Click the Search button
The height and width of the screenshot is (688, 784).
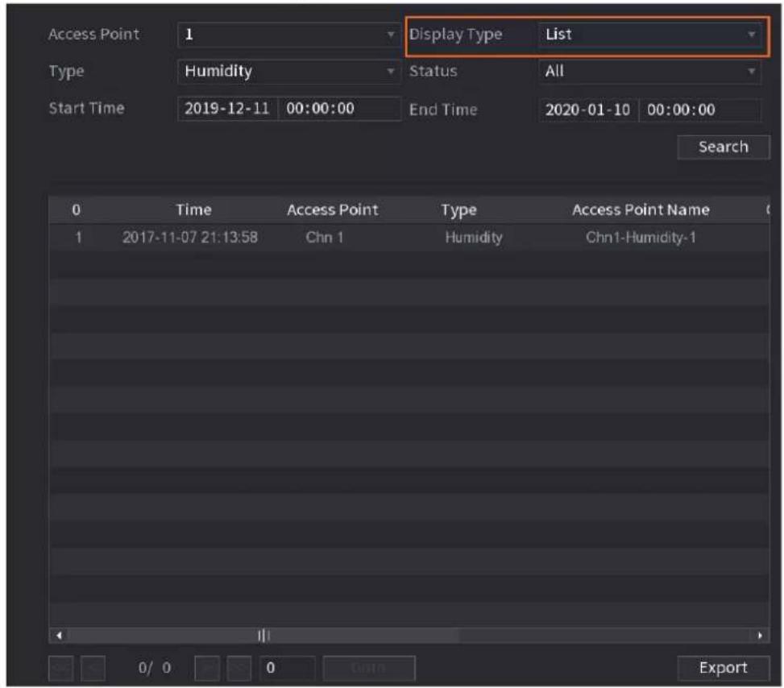pos(723,147)
